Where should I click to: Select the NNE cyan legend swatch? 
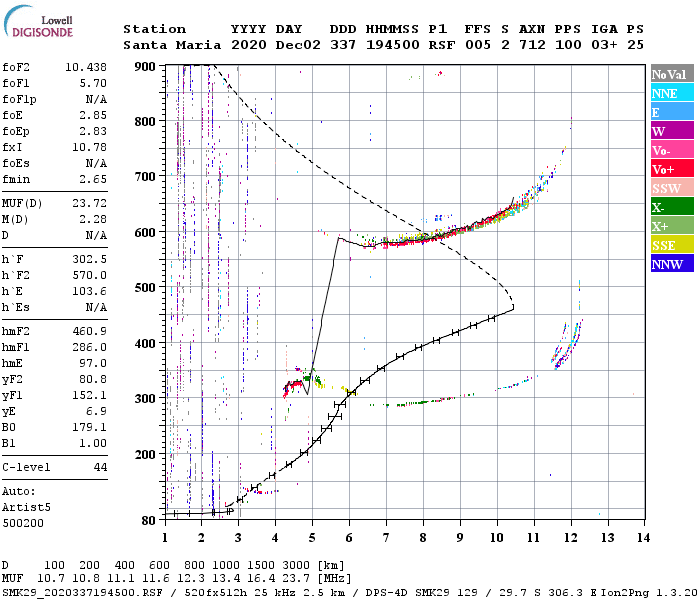(672, 93)
